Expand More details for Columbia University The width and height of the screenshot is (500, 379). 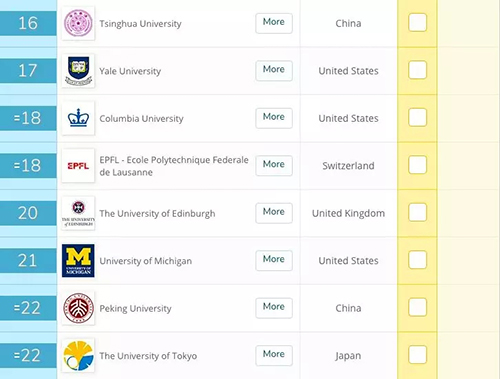point(274,118)
